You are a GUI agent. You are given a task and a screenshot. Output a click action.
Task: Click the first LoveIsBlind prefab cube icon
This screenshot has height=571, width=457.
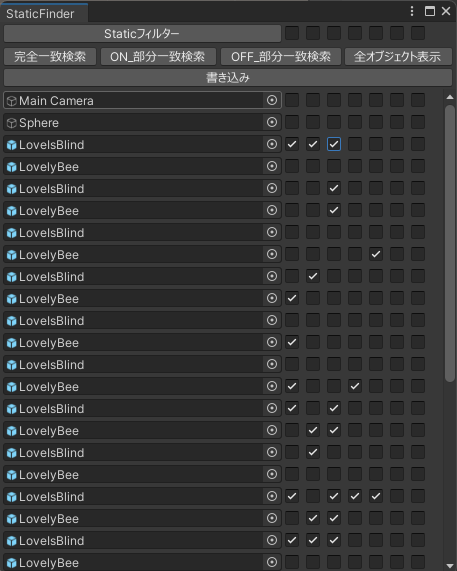pos(12,145)
